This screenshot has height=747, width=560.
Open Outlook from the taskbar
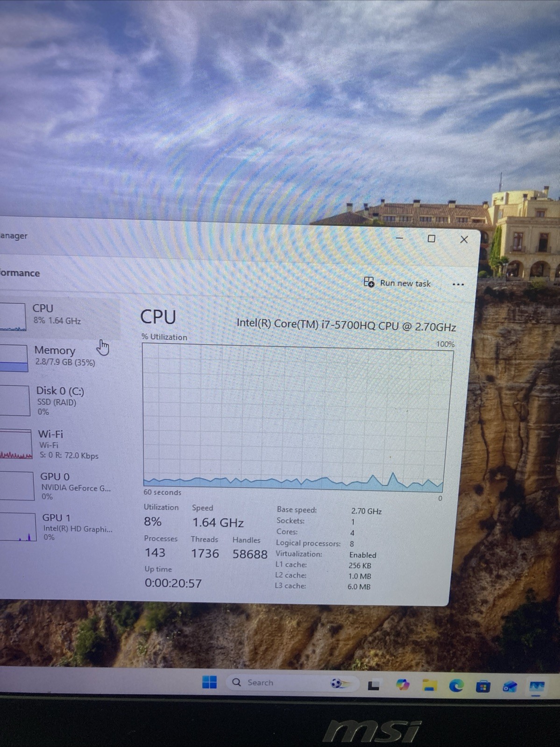510,687
